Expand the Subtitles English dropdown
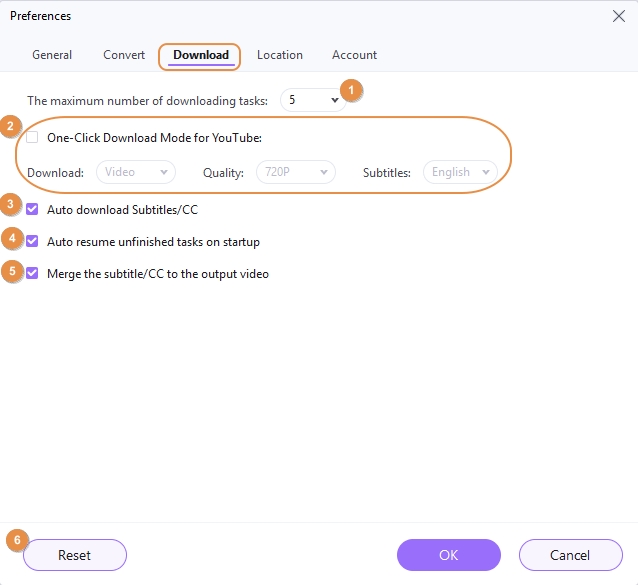Screen dimensions: 638x585 (460, 172)
